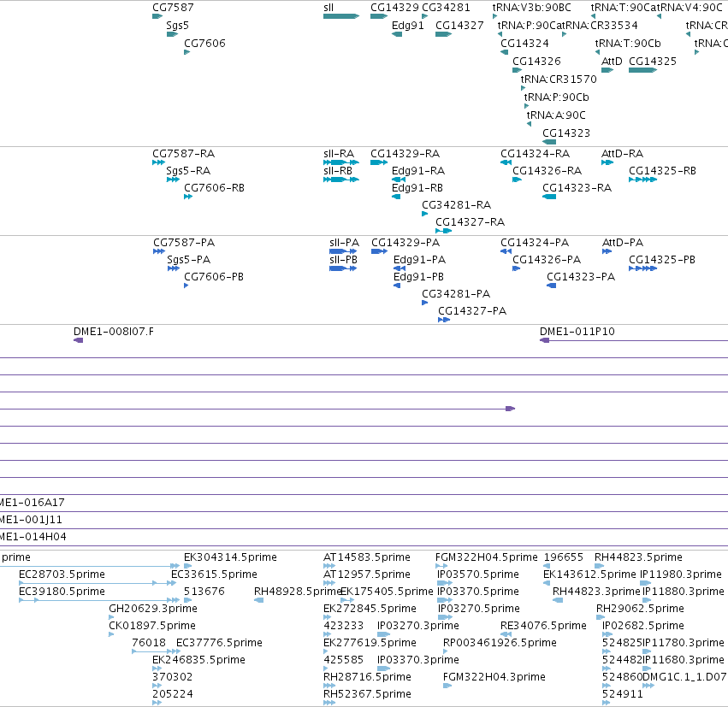Open the CG7606-RB transcript label
728x707 pixels.
pos(214,188)
